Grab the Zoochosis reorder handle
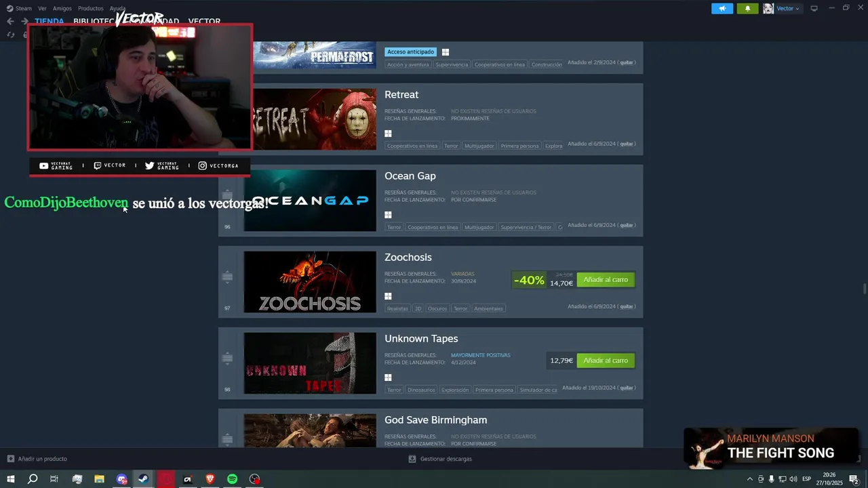 click(227, 277)
